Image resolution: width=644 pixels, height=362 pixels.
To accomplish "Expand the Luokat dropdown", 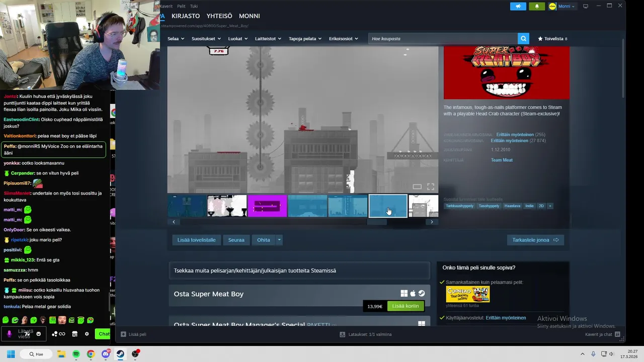I will click(237, 39).
